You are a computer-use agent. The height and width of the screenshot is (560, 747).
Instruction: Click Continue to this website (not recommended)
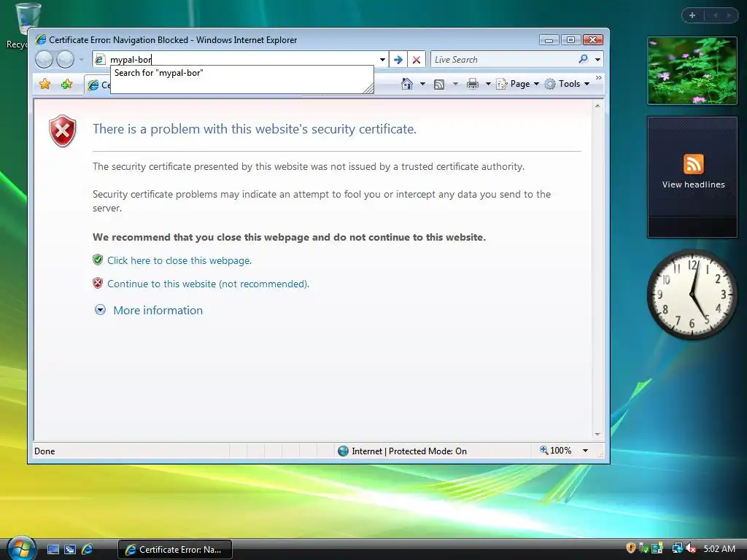click(208, 284)
